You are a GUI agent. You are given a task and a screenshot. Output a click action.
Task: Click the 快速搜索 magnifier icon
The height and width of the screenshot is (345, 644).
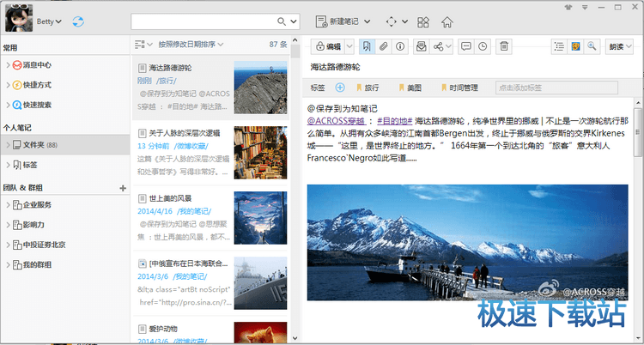point(17,106)
